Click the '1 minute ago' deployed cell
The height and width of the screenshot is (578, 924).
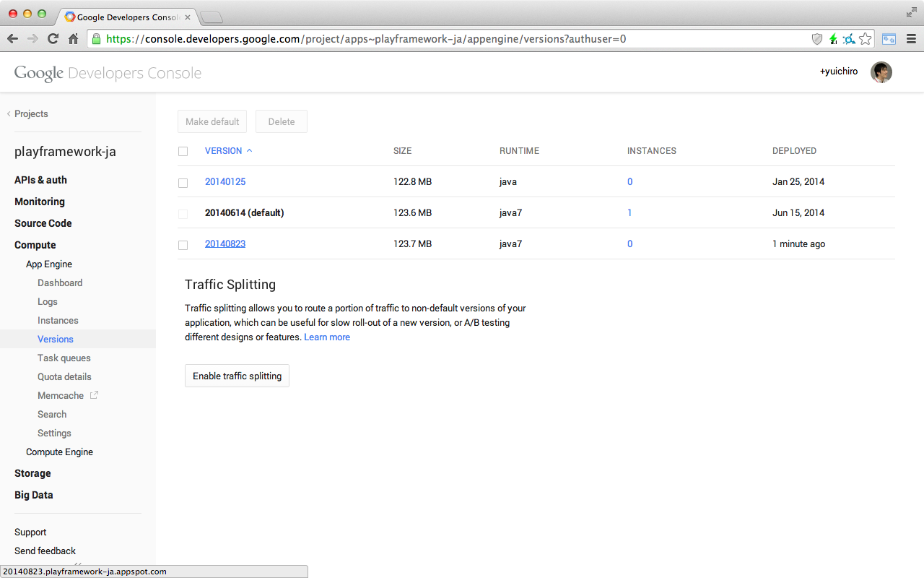[798, 244]
